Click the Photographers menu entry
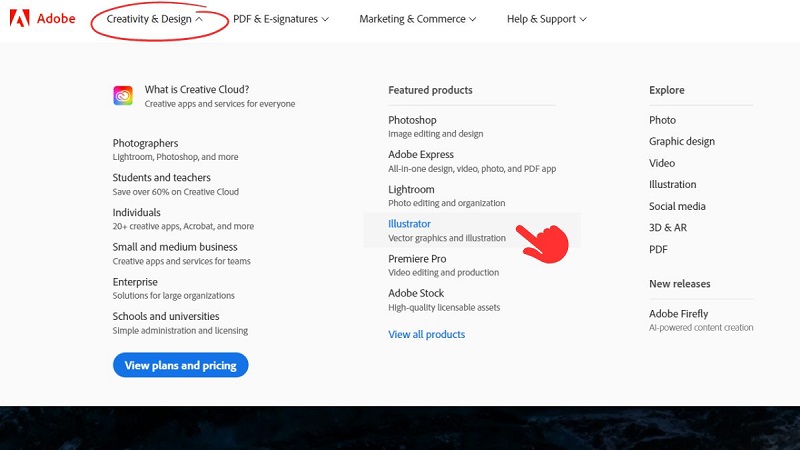 click(145, 143)
